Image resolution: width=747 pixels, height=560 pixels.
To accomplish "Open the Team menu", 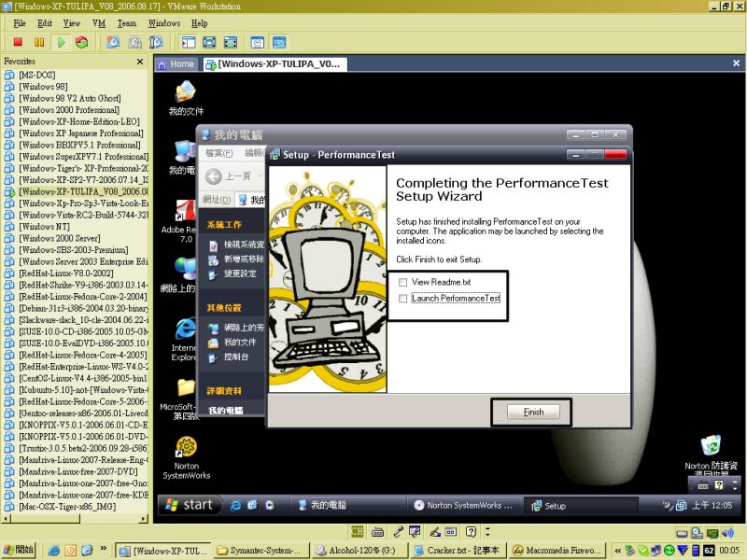I will click(x=127, y=22).
